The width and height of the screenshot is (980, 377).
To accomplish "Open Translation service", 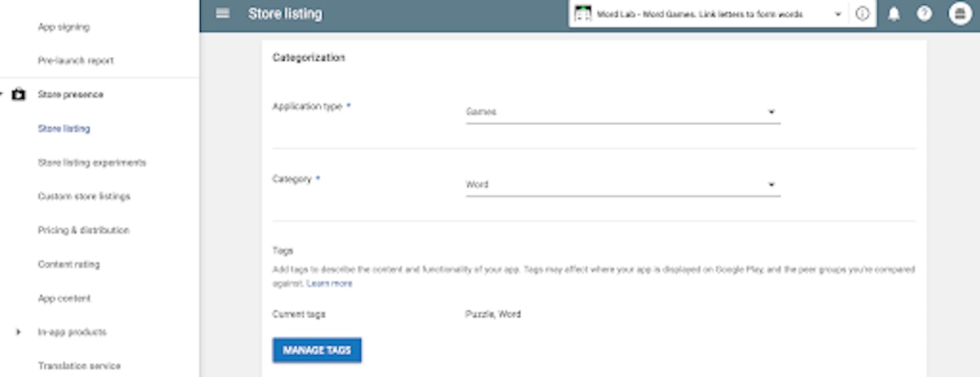I will [x=79, y=366].
